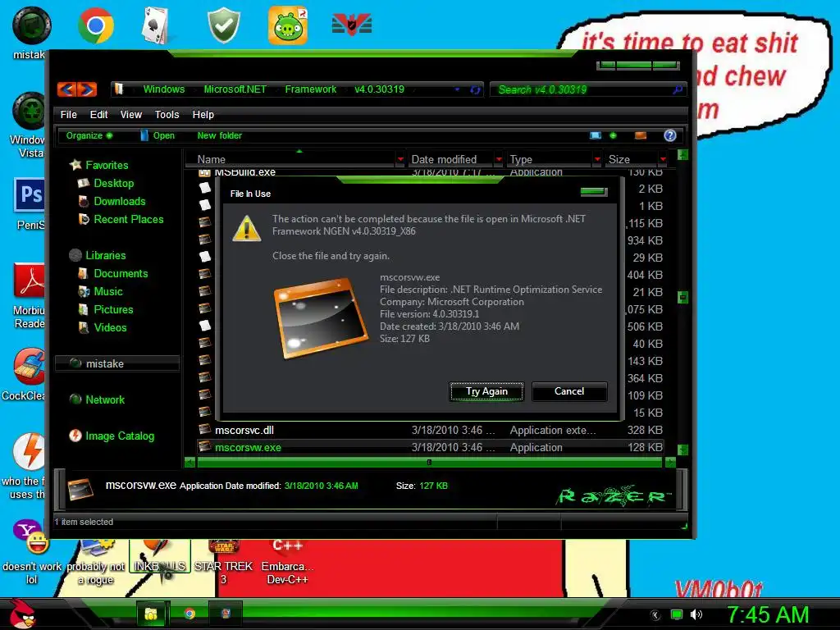Click the vertical scrollbar thumb
The width and height of the screenshot is (840, 630).
pos(682,297)
